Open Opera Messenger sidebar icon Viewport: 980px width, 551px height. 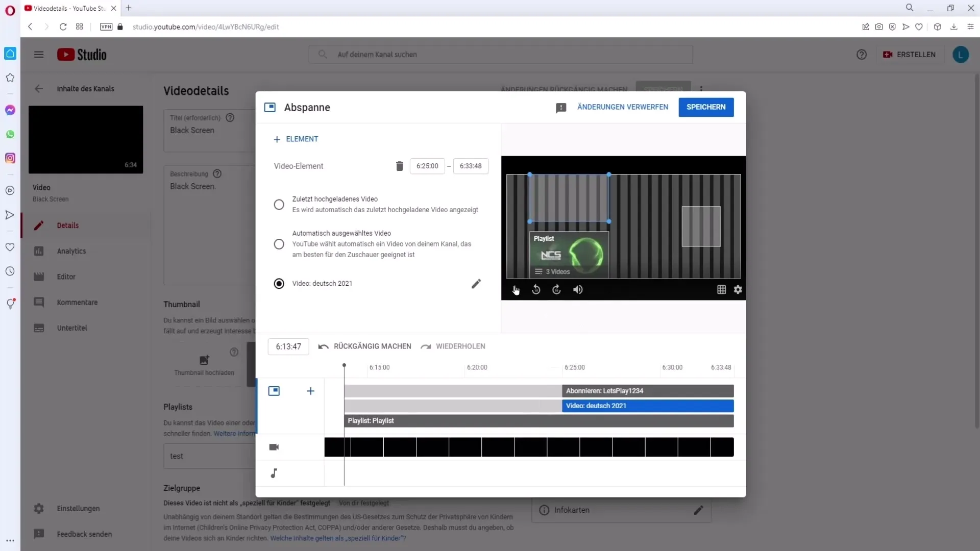point(10,110)
